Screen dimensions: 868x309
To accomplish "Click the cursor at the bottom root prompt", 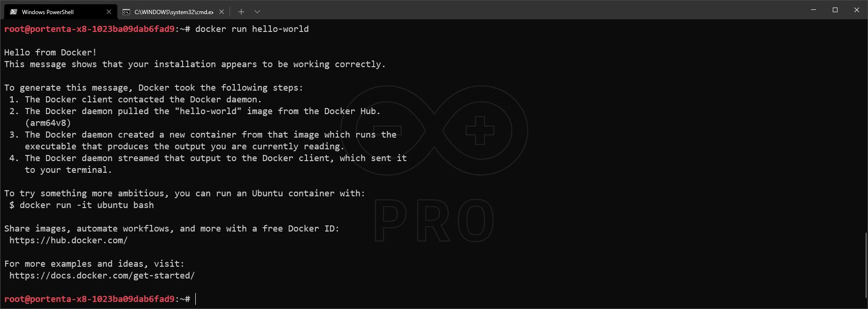I will [x=195, y=299].
